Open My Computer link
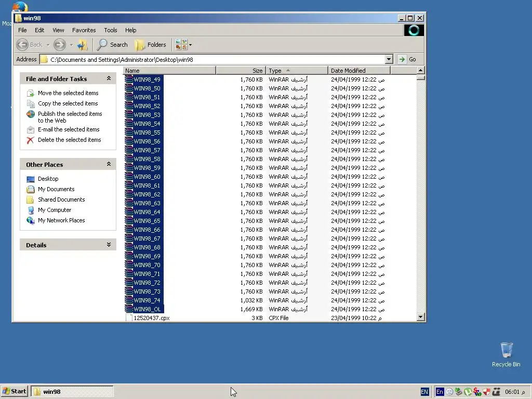The height and width of the screenshot is (399, 532). point(55,210)
